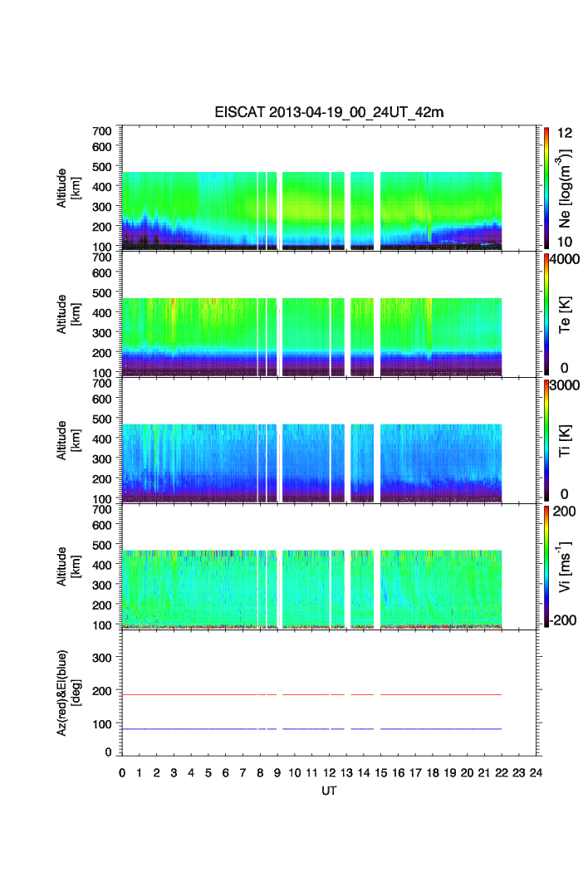
Task: Click the 24 tick on UT axis
Action: click(x=536, y=773)
